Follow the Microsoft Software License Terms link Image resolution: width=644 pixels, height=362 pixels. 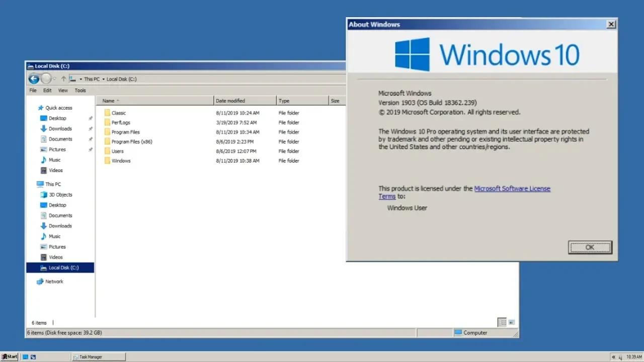(x=512, y=188)
